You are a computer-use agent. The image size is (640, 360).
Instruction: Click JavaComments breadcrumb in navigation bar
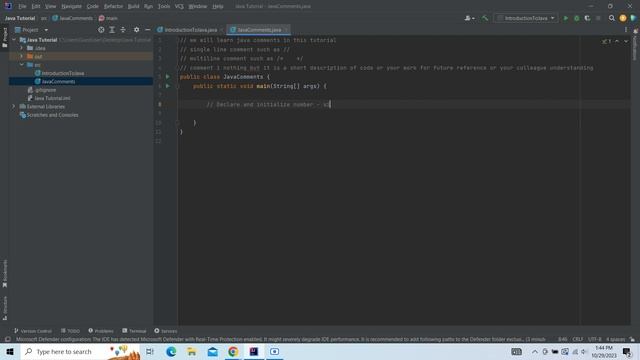(x=73, y=18)
